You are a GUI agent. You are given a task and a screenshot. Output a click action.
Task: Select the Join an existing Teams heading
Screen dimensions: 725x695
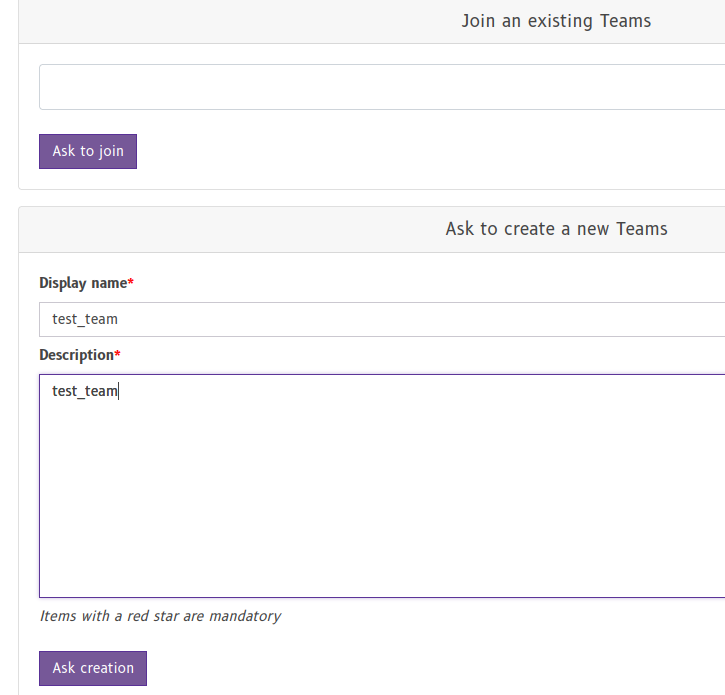coord(555,21)
